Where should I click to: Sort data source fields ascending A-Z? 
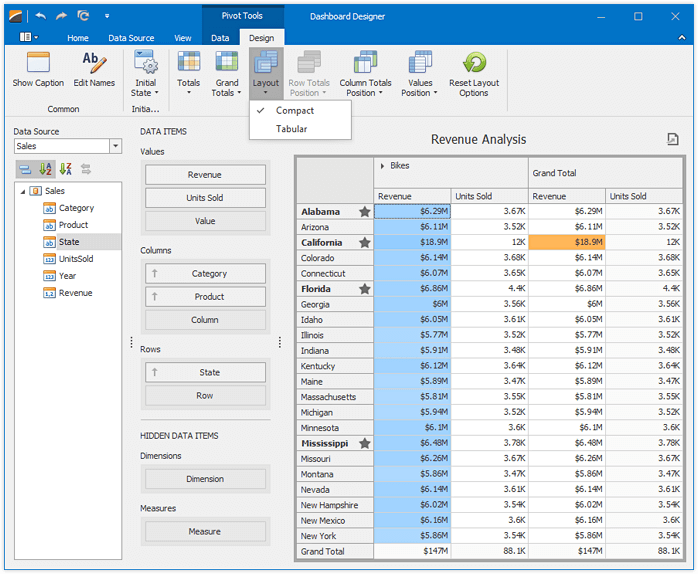coord(45,169)
